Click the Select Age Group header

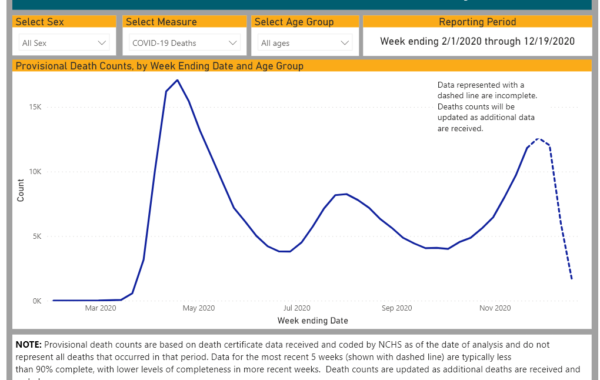coord(294,22)
